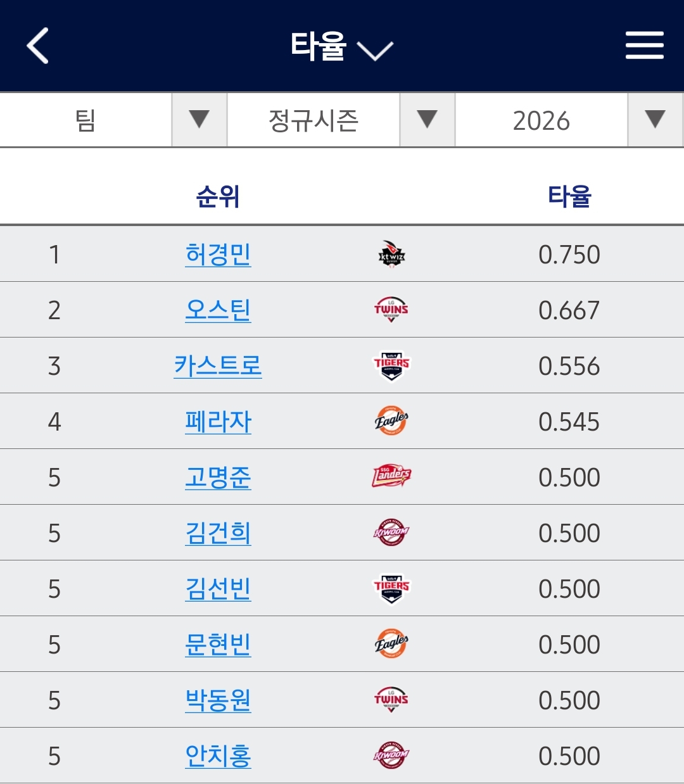This screenshot has width=684, height=784.
Task: Click the Eagles logo beside 페라자
Action: pyautogui.click(x=391, y=421)
